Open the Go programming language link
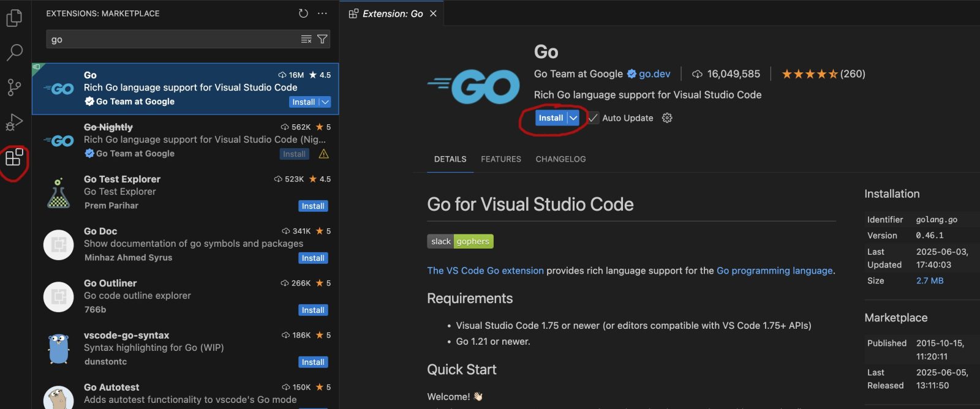This screenshot has height=409, width=980. tap(775, 271)
